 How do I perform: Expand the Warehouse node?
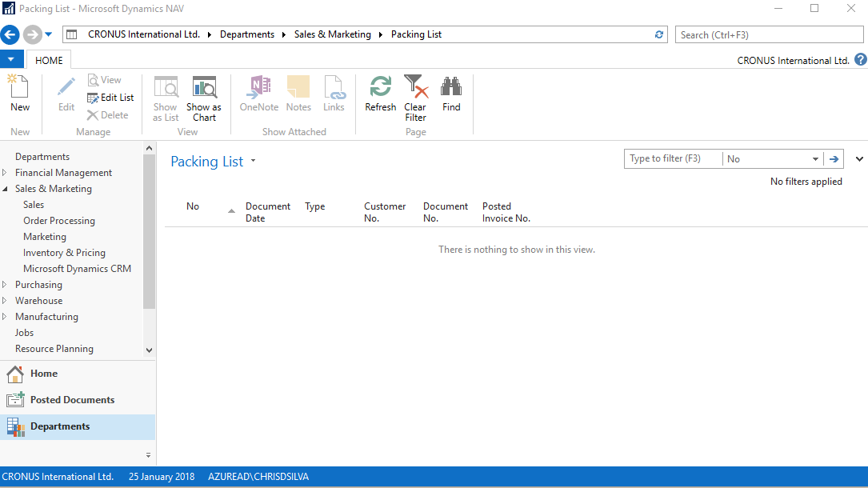pos(5,301)
